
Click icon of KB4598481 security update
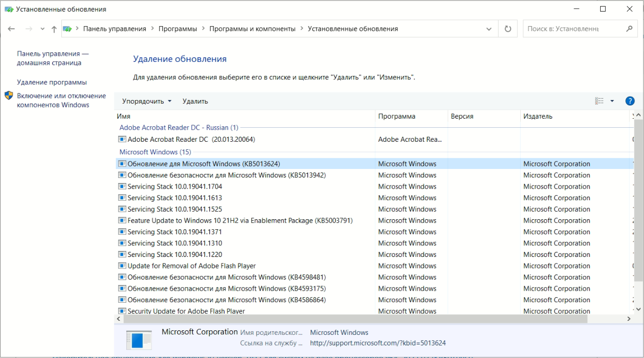tap(122, 277)
